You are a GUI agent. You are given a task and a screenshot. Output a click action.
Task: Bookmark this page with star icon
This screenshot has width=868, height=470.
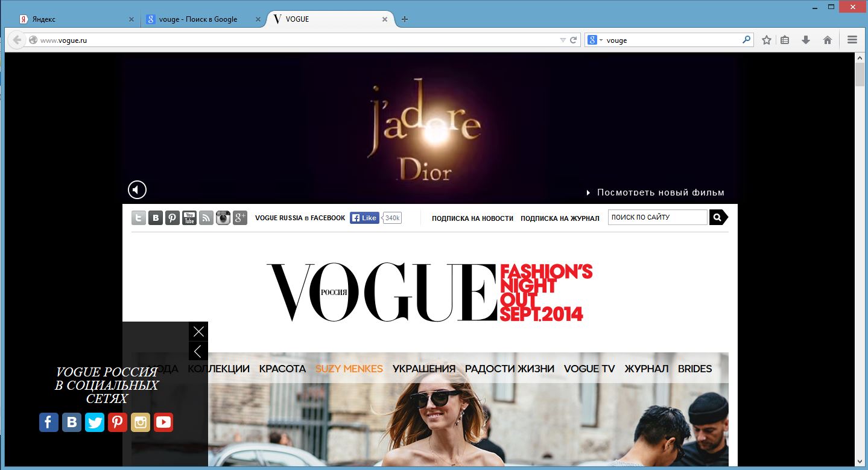click(x=767, y=40)
